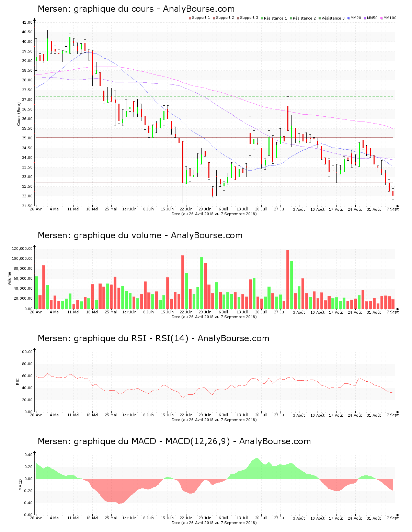Image resolution: width=412 pixels, height=532 pixels.
Task: Click the tall green volume bar at 29 Juin
Action: [202, 283]
